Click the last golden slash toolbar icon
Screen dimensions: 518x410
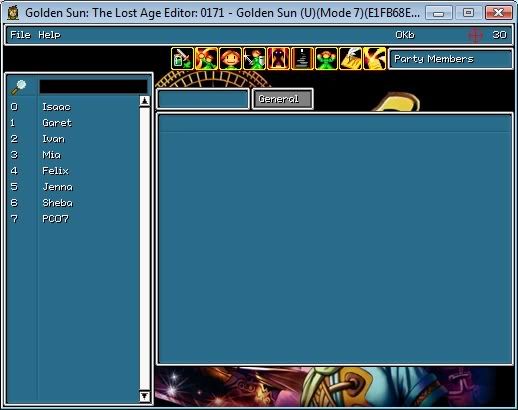(374, 58)
